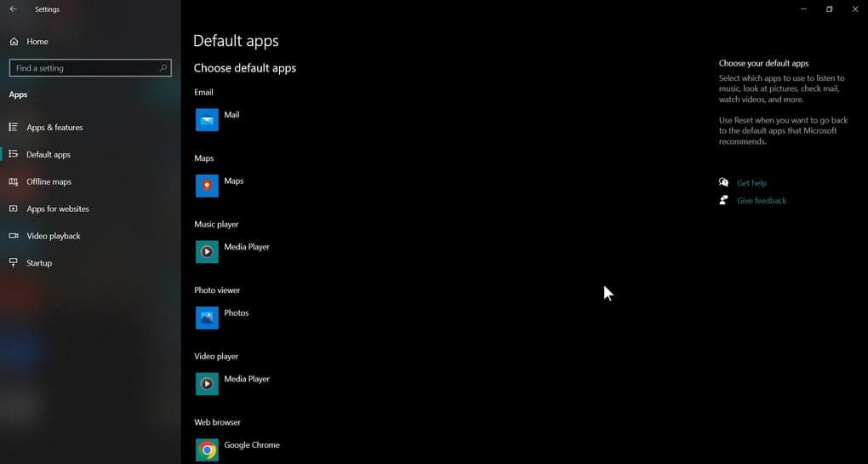Click the Default apps page heading

click(236, 41)
